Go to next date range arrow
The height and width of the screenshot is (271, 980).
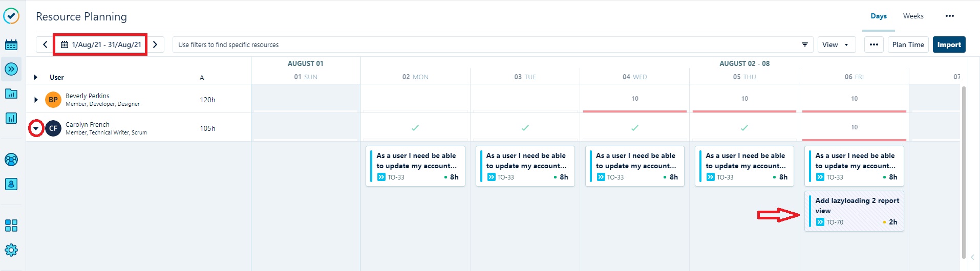pyautogui.click(x=155, y=44)
